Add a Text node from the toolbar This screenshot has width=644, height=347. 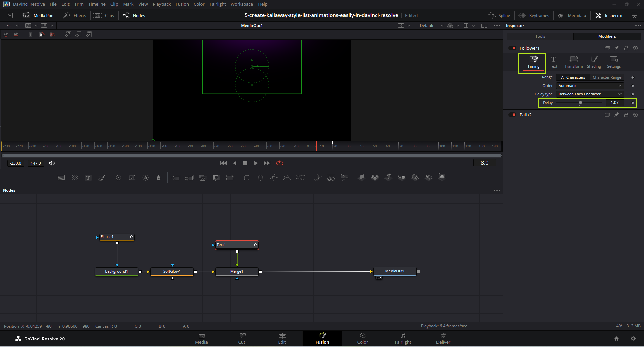[88, 178]
